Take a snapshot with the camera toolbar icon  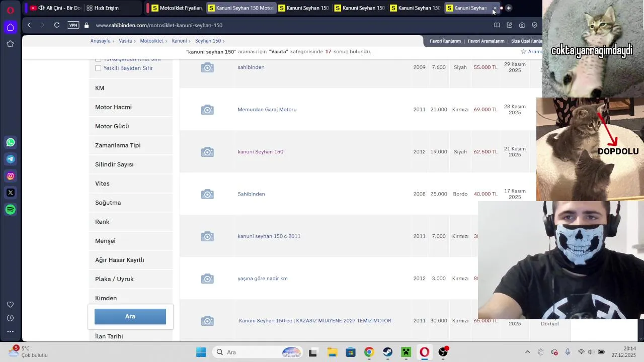pos(522,25)
